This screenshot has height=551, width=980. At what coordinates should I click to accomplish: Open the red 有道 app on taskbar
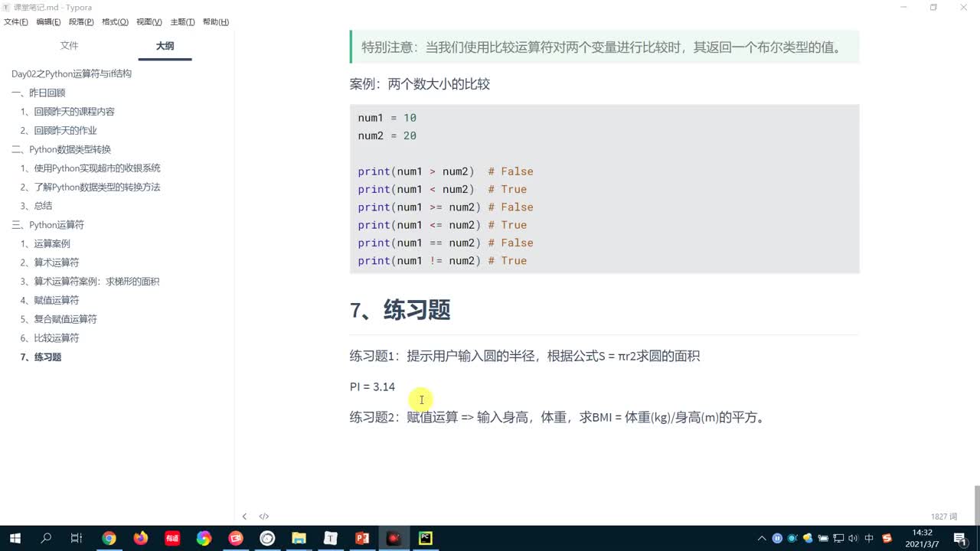(x=171, y=538)
